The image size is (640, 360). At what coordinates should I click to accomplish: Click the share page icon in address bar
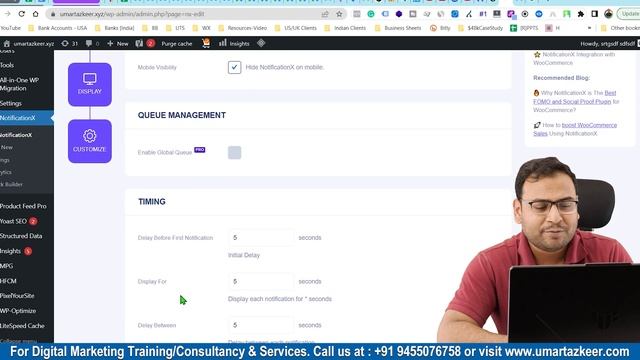tap(325, 14)
